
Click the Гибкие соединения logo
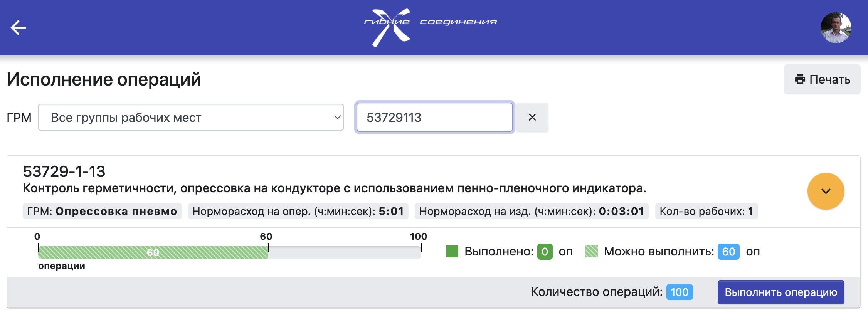point(430,27)
